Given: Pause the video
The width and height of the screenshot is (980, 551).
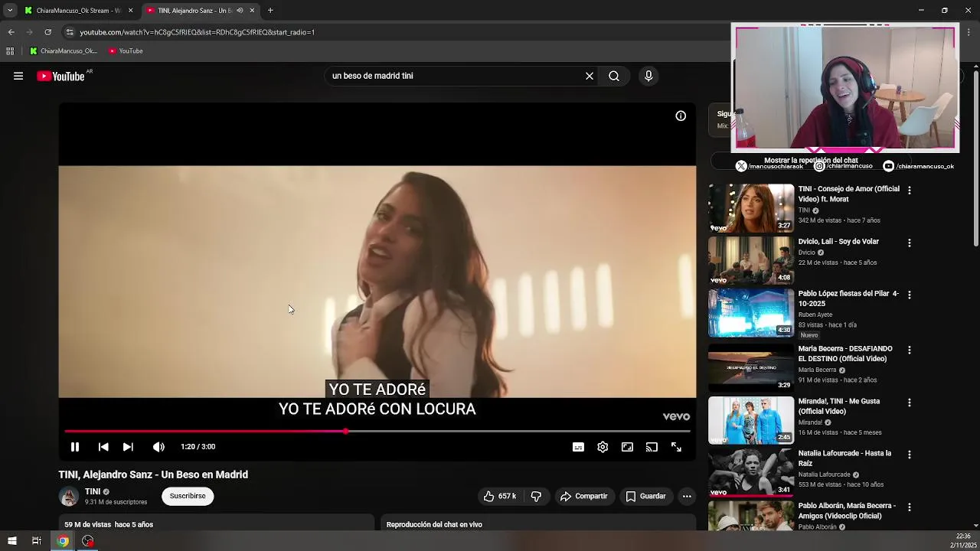Looking at the screenshot, I should click(x=75, y=447).
